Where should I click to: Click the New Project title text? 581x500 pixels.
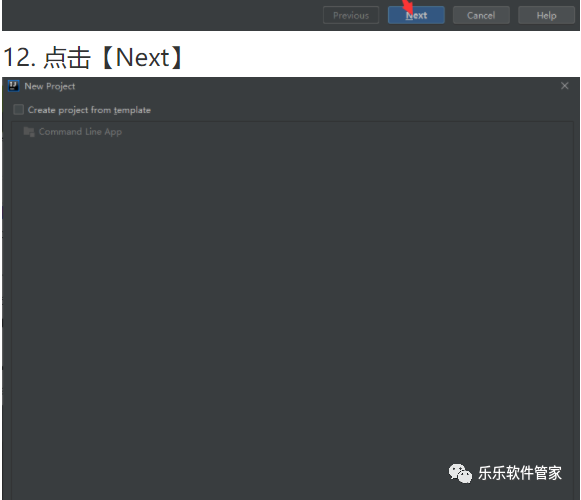(50, 86)
